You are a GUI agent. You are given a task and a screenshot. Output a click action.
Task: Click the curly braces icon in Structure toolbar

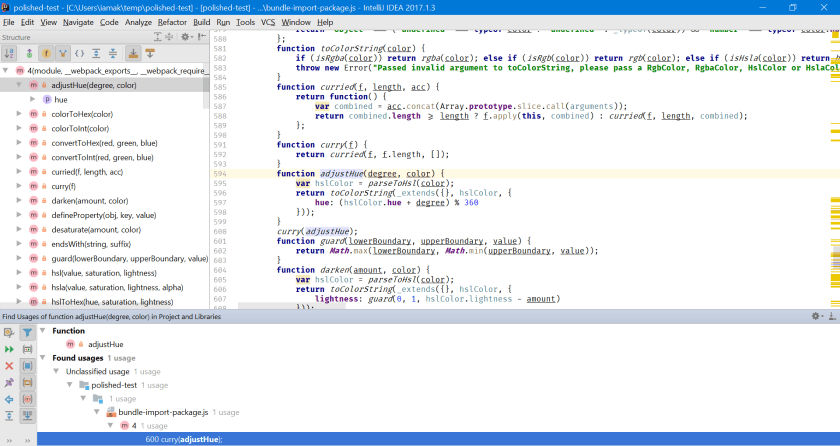click(79, 53)
